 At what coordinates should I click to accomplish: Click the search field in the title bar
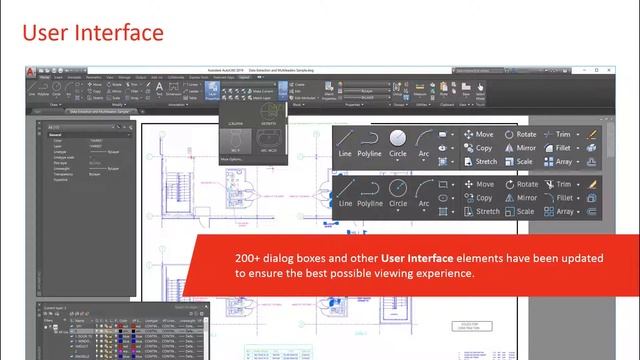coord(479,71)
